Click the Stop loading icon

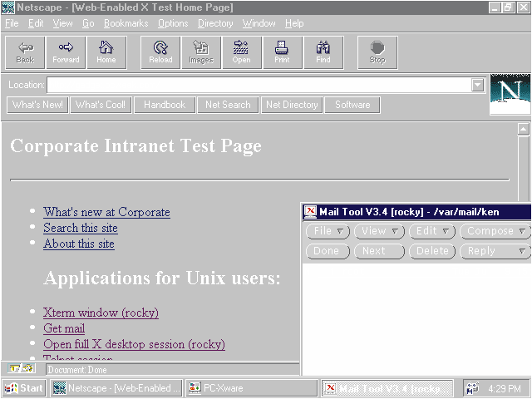click(377, 52)
